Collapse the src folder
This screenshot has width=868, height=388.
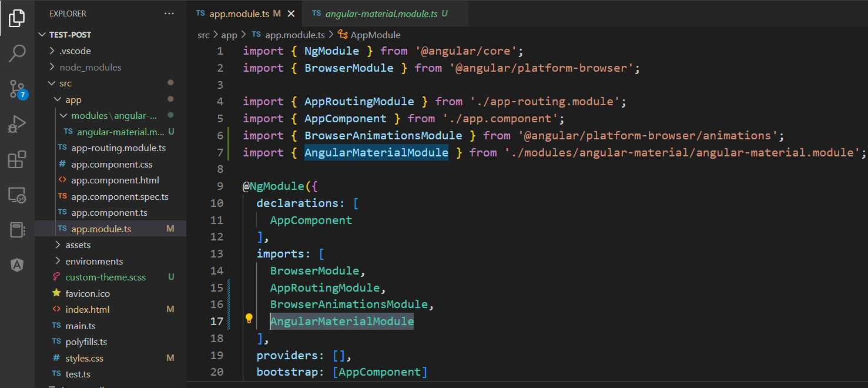[x=52, y=83]
